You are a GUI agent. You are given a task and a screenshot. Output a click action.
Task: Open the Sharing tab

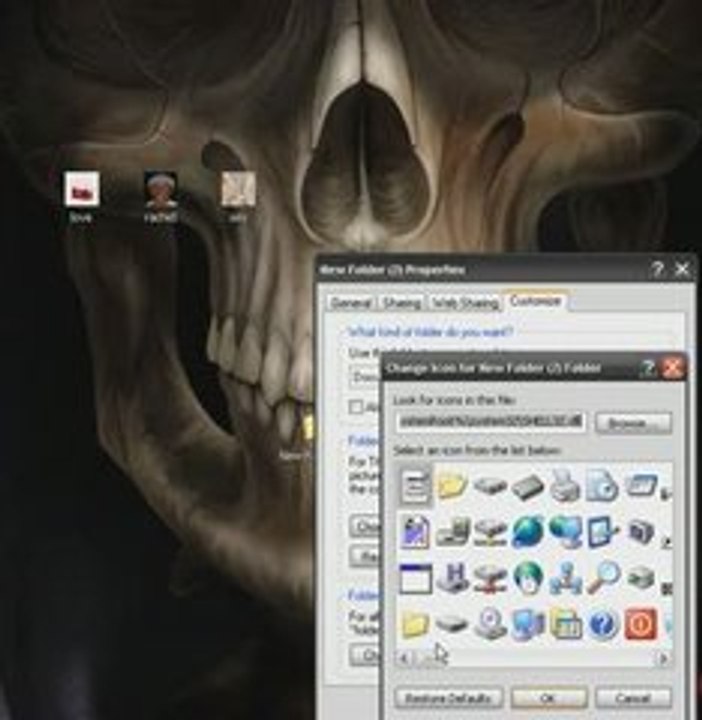(x=402, y=303)
